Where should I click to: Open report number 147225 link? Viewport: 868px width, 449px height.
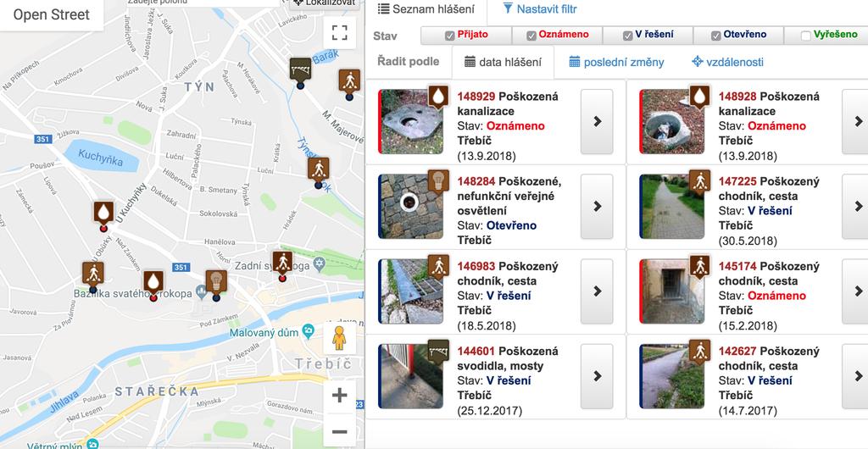(737, 182)
